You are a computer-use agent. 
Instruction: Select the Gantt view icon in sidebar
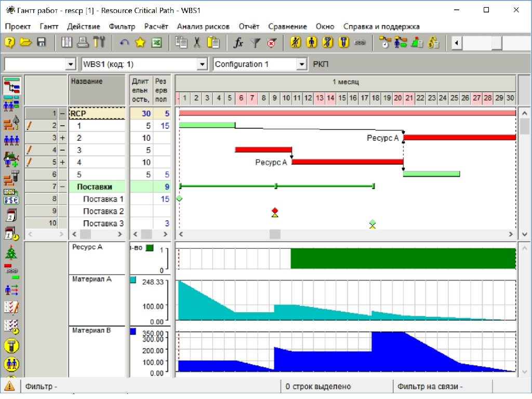(x=12, y=85)
